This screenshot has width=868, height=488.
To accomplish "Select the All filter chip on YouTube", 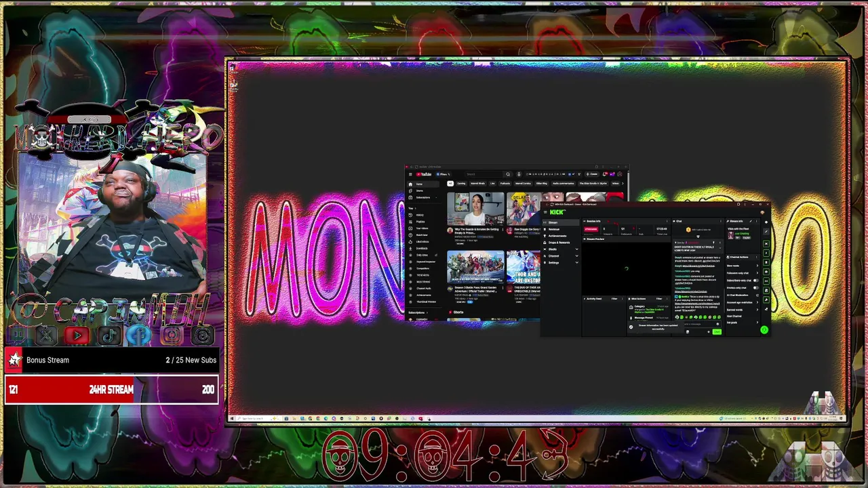I will (450, 184).
